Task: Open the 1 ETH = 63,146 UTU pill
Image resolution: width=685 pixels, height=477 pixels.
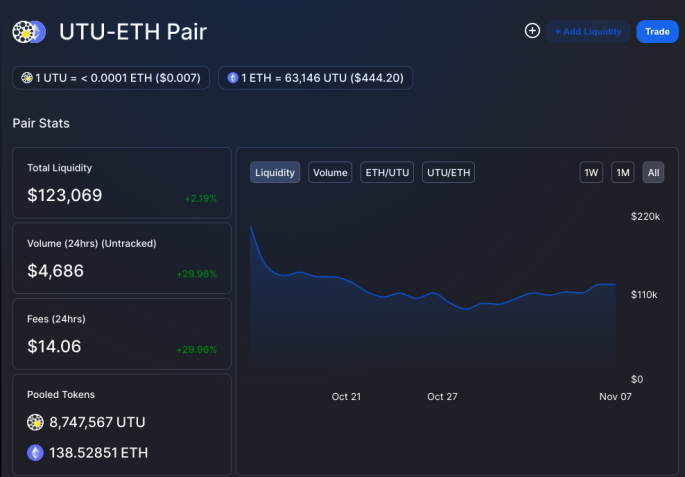Action: point(315,78)
